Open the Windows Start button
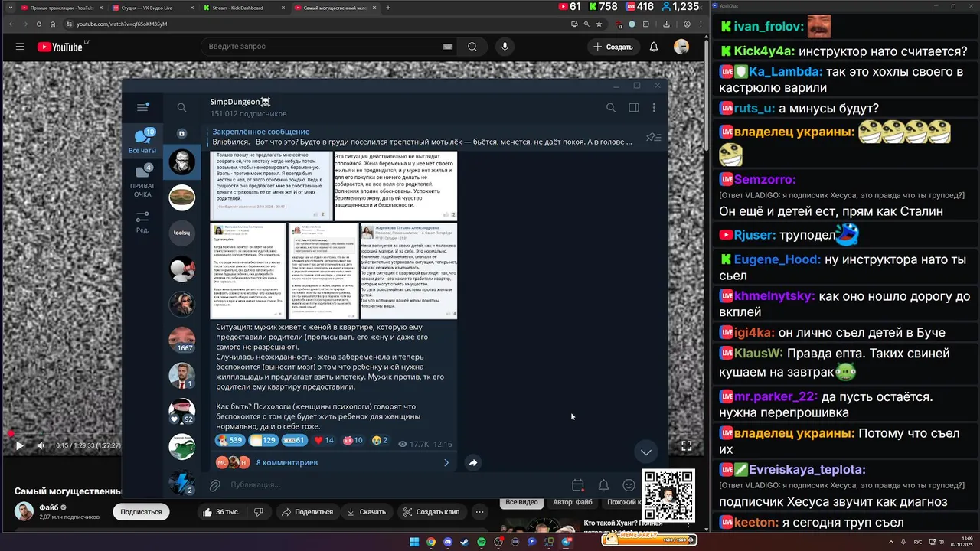This screenshot has width=980, height=551. pyautogui.click(x=414, y=542)
